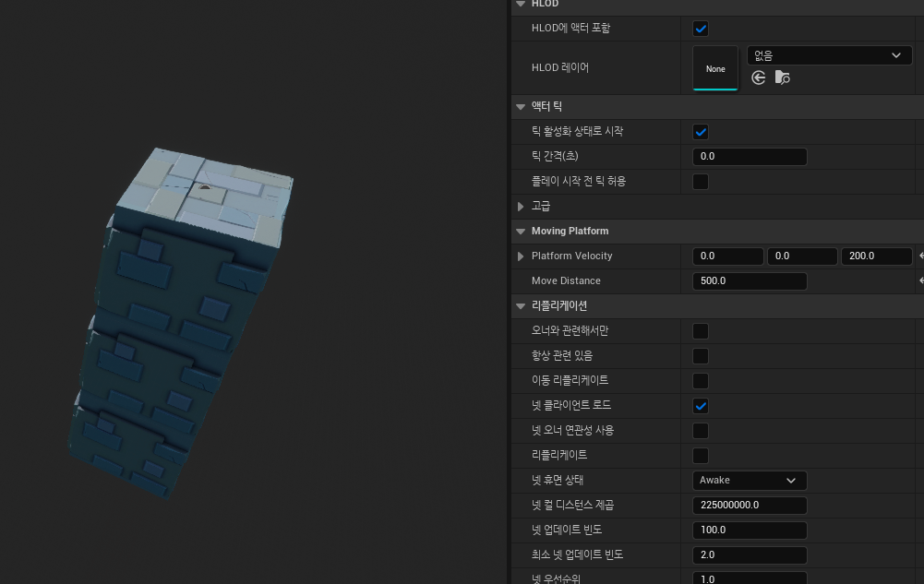Screen dimensions: 924x584
Task: Click the '리플리케이션' section title
Action: tap(559, 306)
